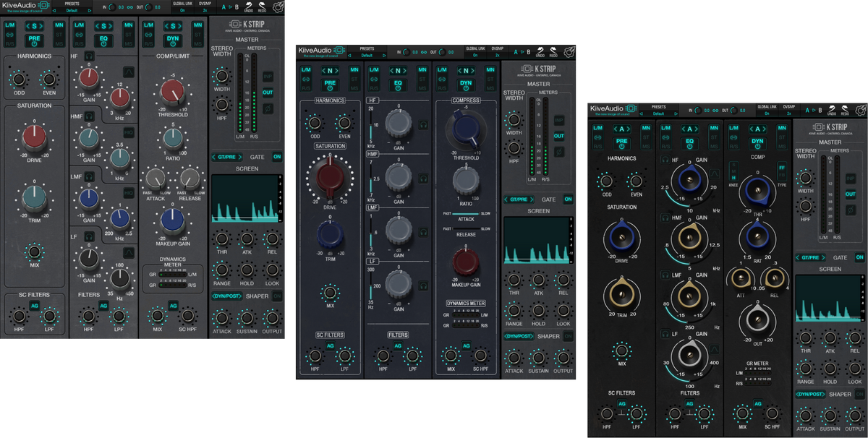Screen dimensions: 868x438
Task: Toggle HMF HQ switch in S-style window
Action: (x=129, y=133)
